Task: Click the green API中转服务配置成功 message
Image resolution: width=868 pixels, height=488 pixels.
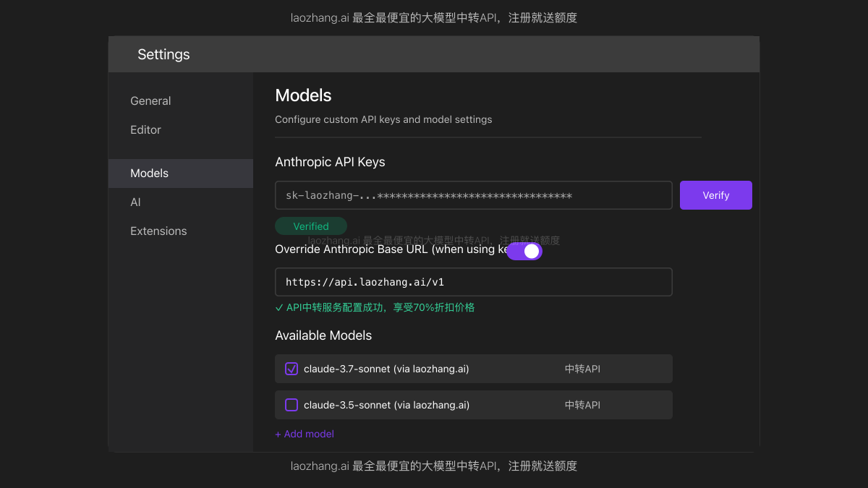Action: (x=375, y=307)
